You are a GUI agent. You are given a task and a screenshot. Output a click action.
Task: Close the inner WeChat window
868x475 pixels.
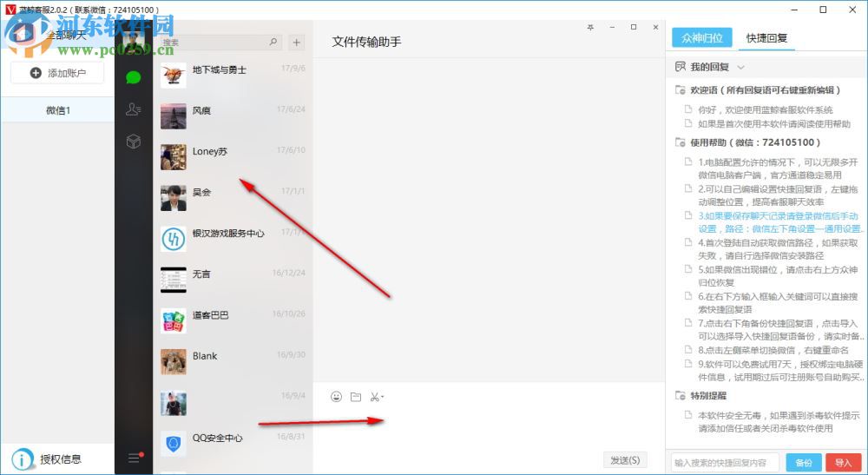pos(655,27)
